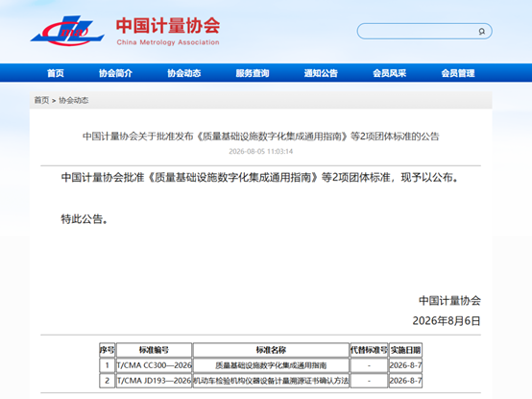Click the search magnifier icon
Viewport: 532px width, 399px height.
click(x=481, y=32)
